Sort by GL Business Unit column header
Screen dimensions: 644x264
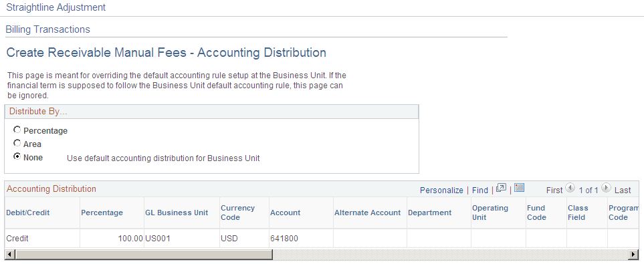click(177, 213)
